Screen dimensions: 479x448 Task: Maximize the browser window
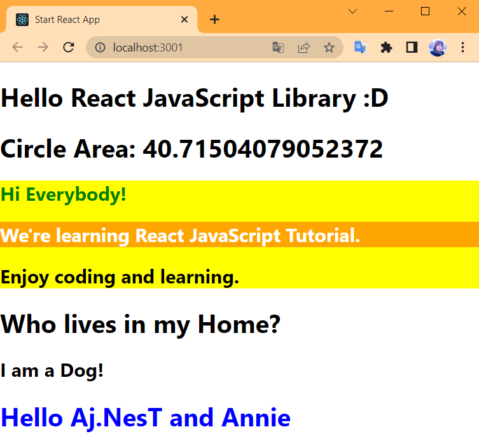pyautogui.click(x=426, y=11)
